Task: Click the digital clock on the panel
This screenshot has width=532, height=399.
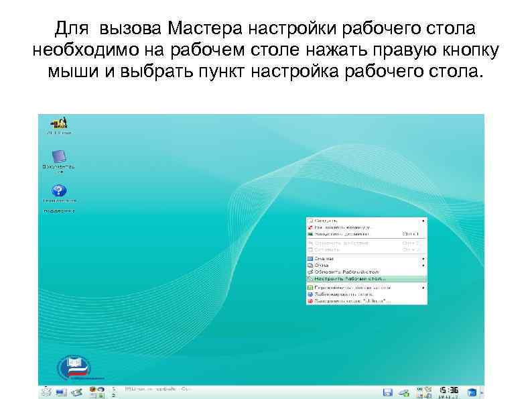Action: click(x=448, y=390)
